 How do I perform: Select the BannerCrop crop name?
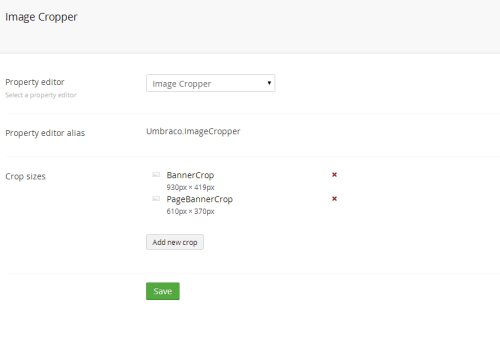point(190,175)
